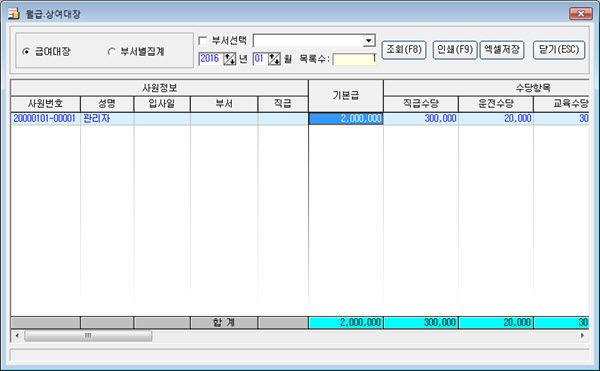Click the 부서 column header
Screen dimensions: 600x371
tap(224, 104)
